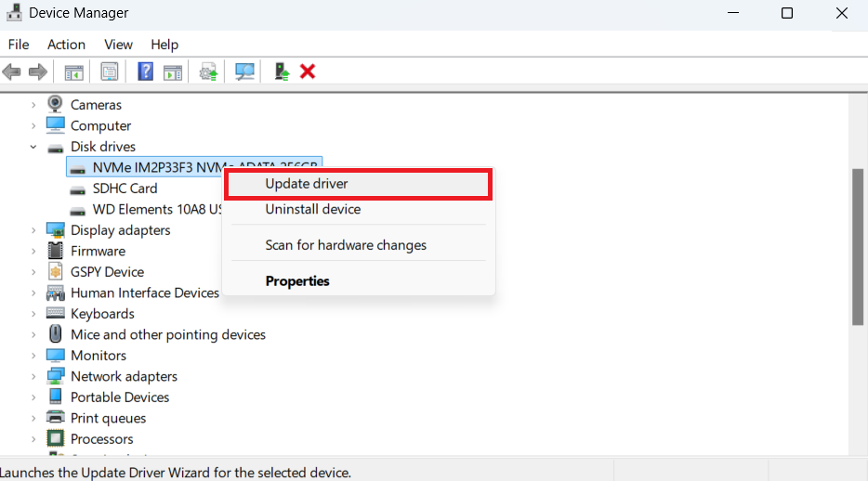Select Scan for hardware changes in context menu
Viewport: 868px width, 481px height.
358,245
